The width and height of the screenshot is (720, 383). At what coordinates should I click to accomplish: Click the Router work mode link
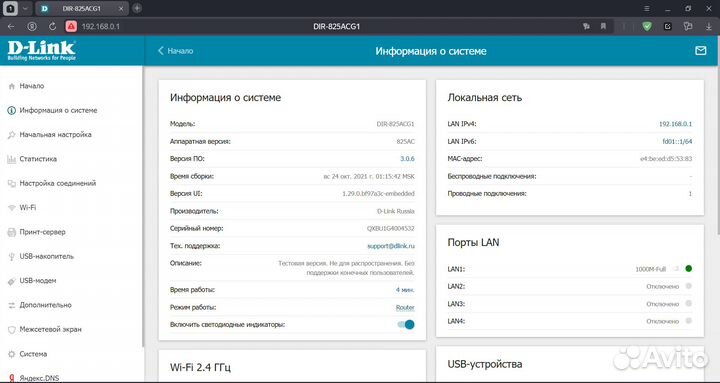[405, 308]
